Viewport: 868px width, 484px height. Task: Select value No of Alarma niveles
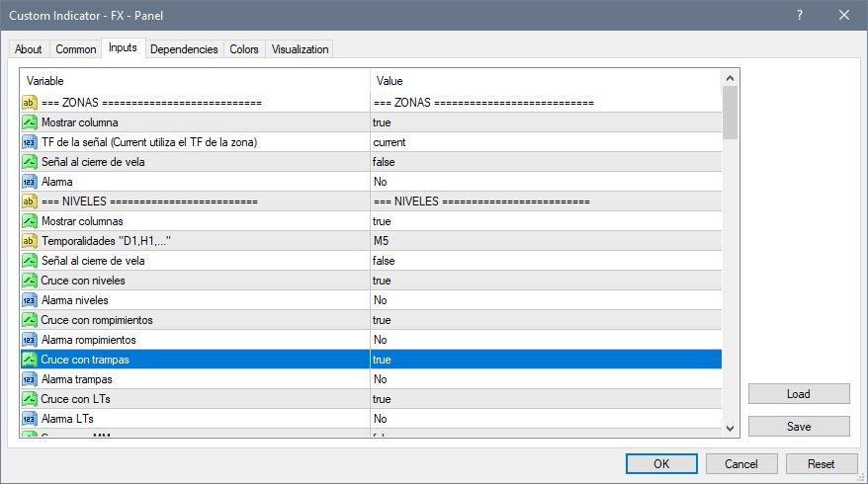coord(546,300)
